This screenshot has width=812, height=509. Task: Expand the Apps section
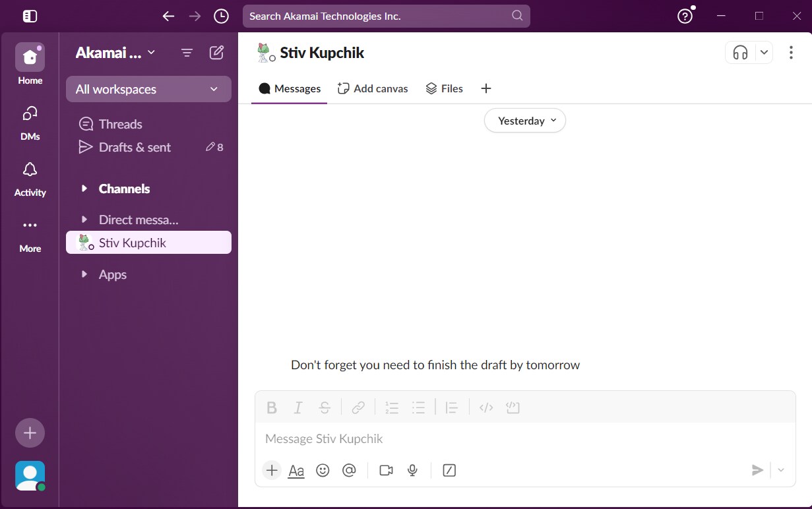pos(84,274)
